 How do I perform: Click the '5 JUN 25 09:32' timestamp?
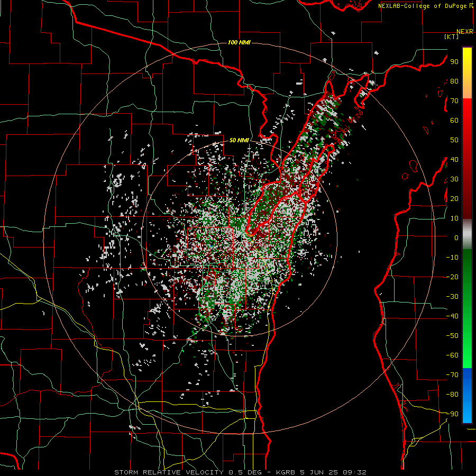333,472
